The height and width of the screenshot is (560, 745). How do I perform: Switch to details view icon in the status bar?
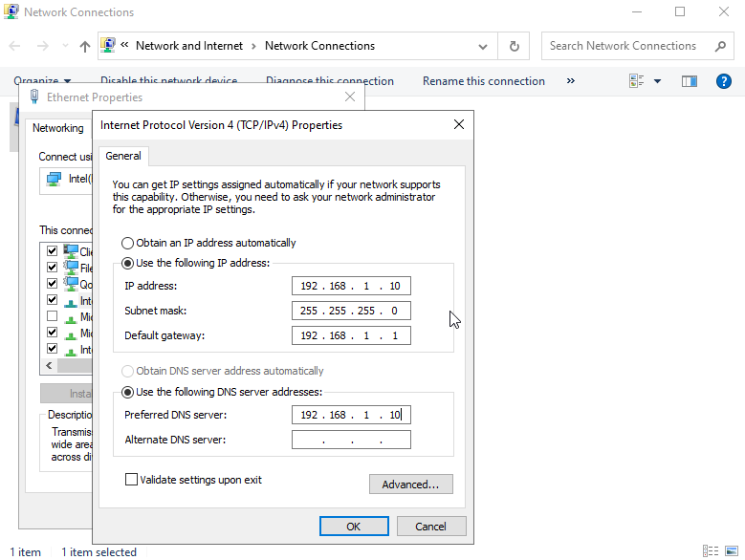pyautogui.click(x=711, y=551)
